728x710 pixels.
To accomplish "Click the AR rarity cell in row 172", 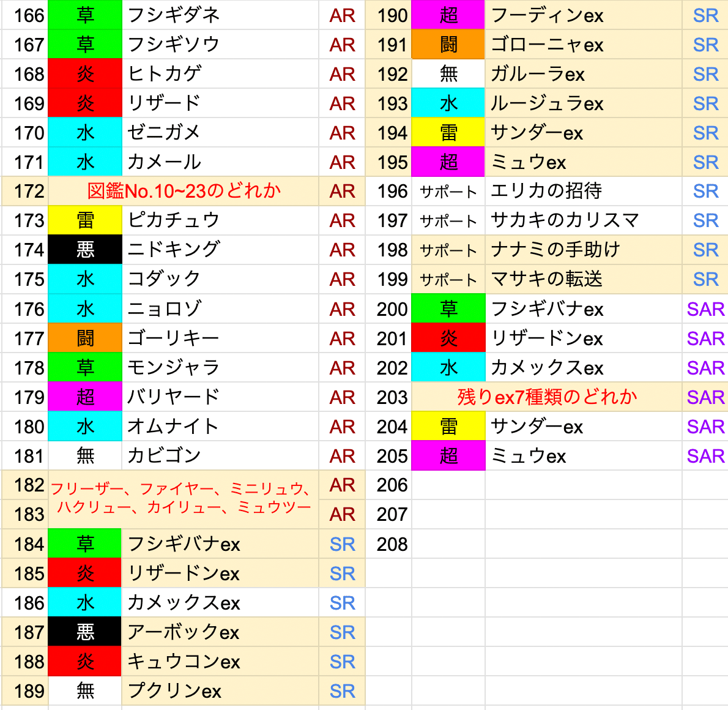I will pos(342,191).
